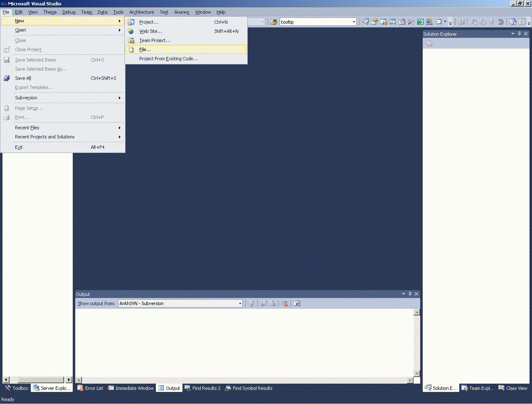Viewport: 532px width, 404px height.
Task: Open the Team menu
Action: pyautogui.click(x=86, y=12)
